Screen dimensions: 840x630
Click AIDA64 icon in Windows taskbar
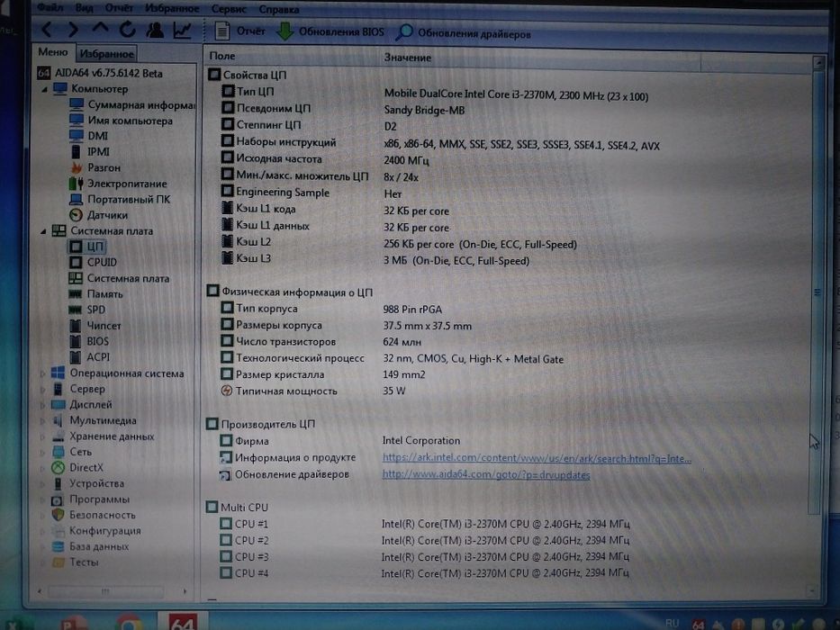183,622
